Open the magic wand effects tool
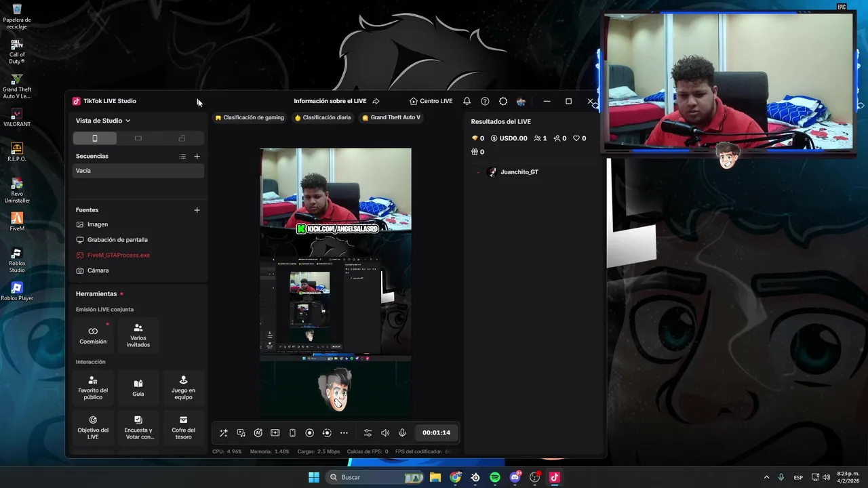The image size is (868, 488). (x=224, y=432)
